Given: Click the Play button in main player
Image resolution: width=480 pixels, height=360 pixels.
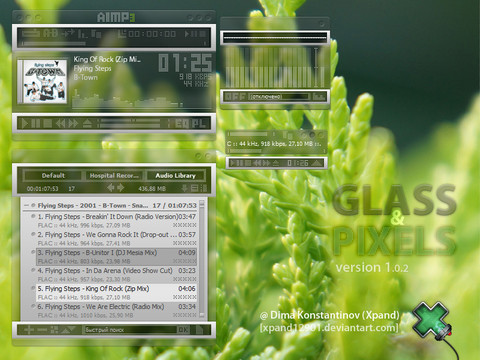Looking at the screenshot, I should point(25,124).
